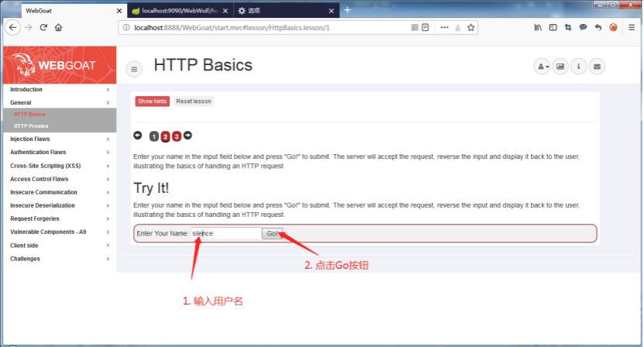644x347 pixels.
Task: Go to previous lesson page arrow
Action: pyautogui.click(x=138, y=136)
